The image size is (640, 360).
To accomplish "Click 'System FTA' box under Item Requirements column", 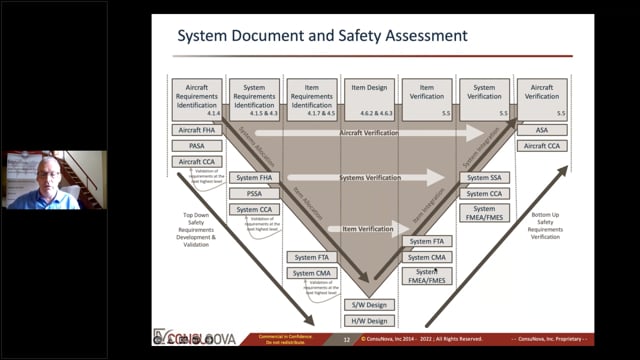I will click(312, 257).
